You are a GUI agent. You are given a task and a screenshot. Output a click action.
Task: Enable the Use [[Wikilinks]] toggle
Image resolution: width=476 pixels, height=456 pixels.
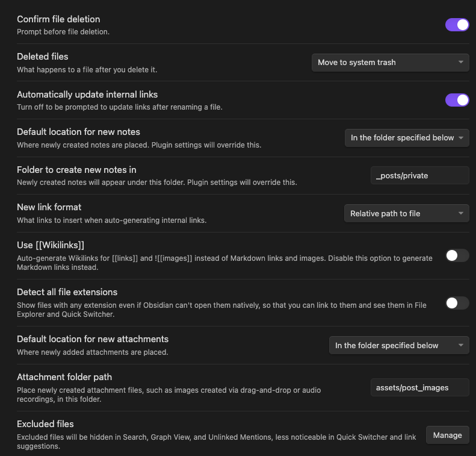tap(457, 255)
